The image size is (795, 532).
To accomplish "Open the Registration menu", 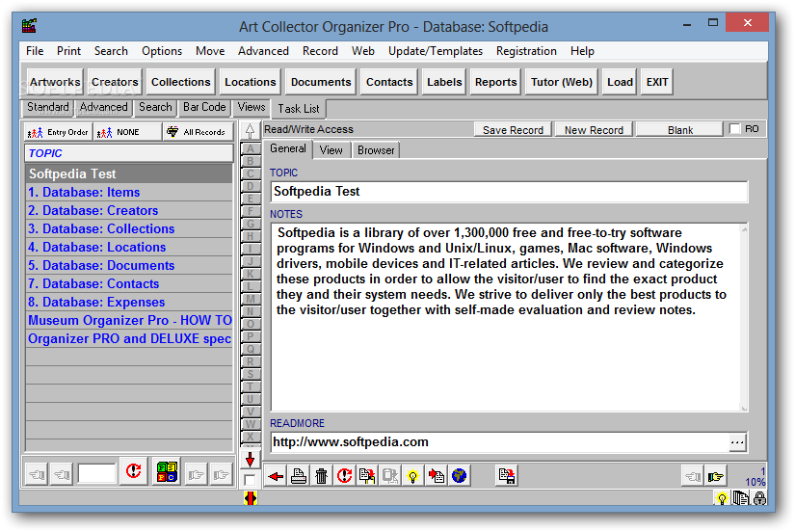I will coord(526,51).
